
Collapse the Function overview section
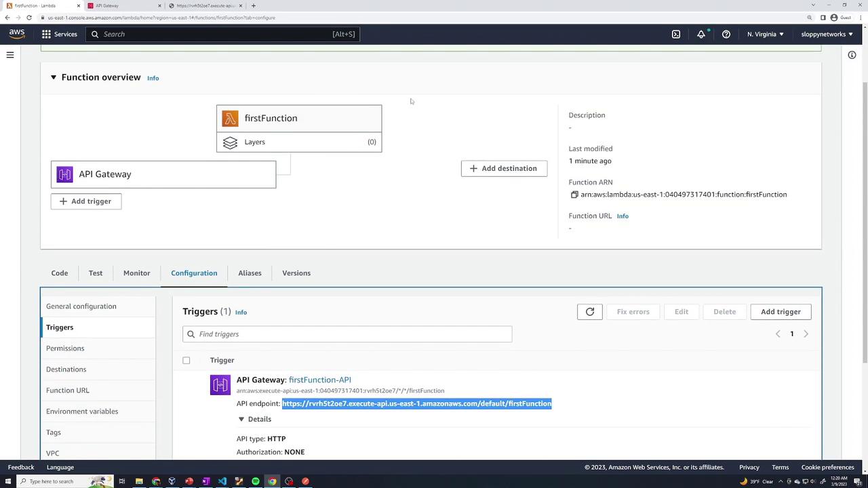click(x=53, y=77)
